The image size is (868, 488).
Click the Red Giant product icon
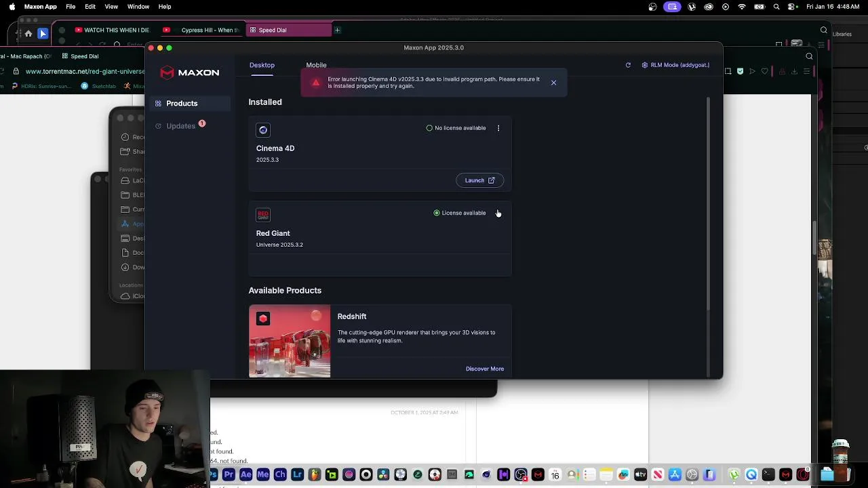click(263, 215)
